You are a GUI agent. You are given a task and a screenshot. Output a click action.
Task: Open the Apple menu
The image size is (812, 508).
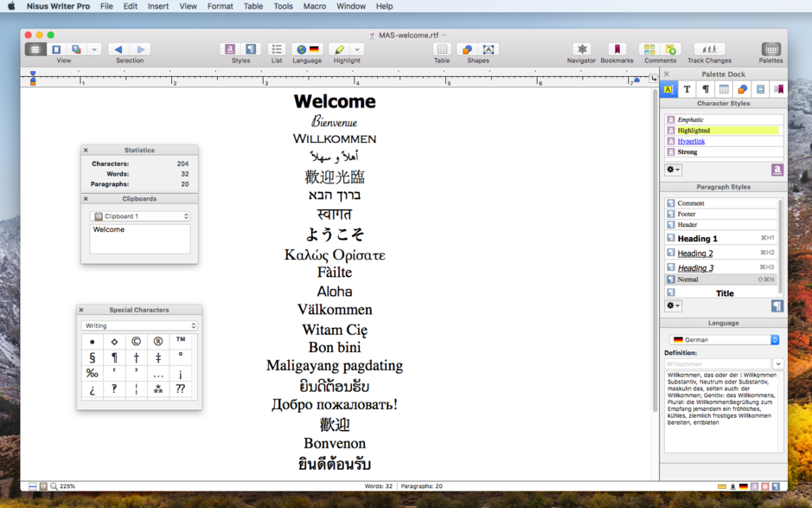coord(11,6)
